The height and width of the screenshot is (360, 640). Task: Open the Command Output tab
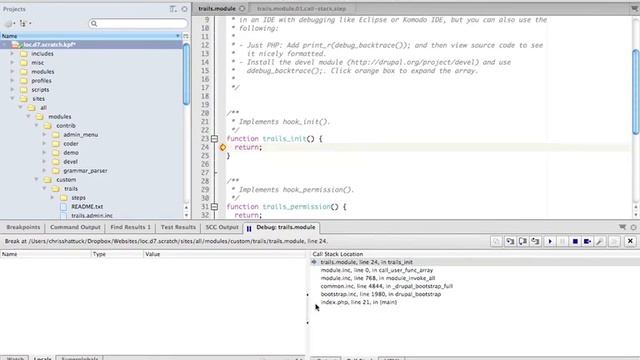(x=75, y=227)
